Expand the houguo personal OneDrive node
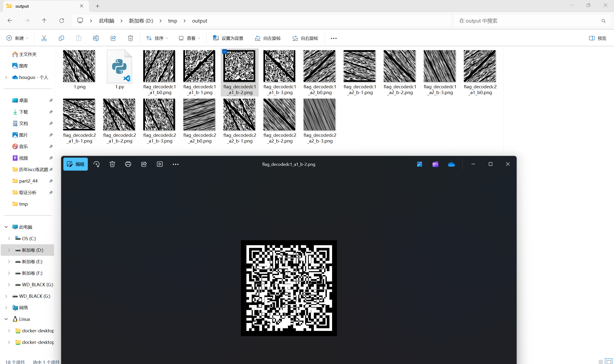 pyautogui.click(x=6, y=77)
